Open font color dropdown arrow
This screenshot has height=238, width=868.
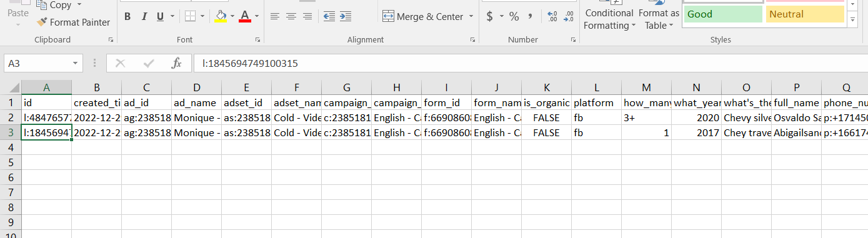click(256, 16)
